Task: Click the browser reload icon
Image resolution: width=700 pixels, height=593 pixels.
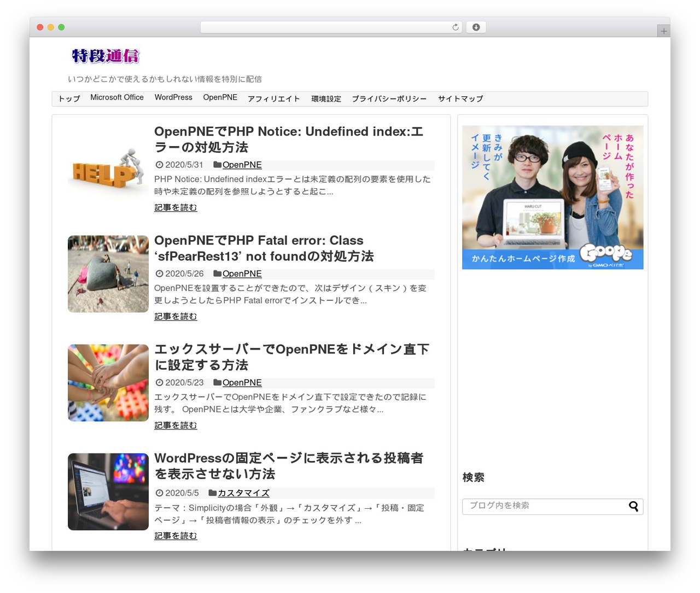Action: pos(455,27)
